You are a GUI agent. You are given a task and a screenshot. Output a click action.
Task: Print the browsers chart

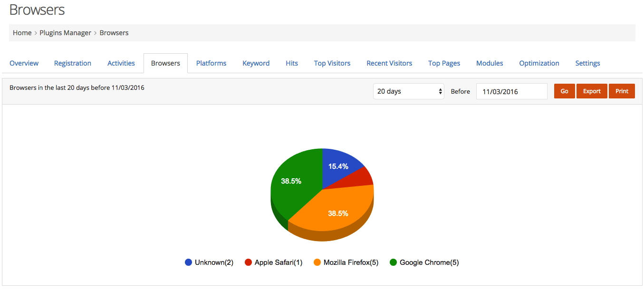coord(622,91)
